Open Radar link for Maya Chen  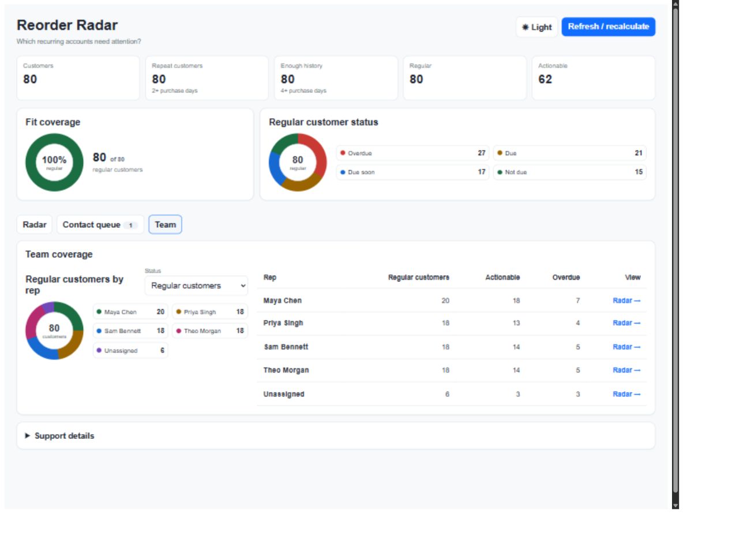coord(626,300)
